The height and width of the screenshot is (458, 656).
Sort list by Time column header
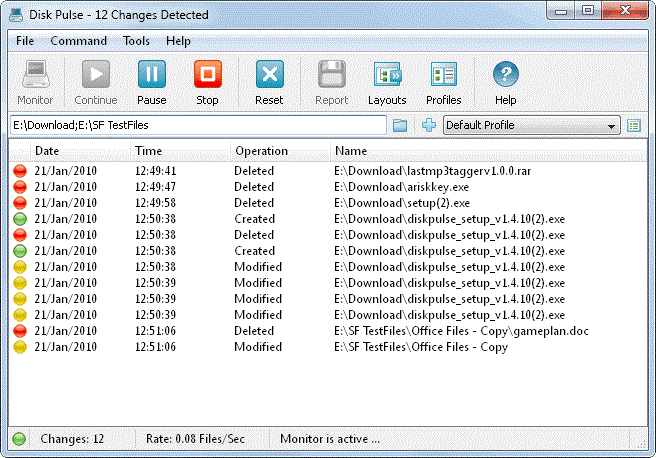[148, 151]
